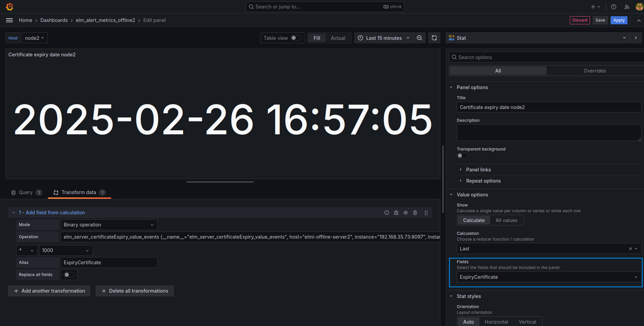644x326 pixels.
Task: Expand the Panel links section
Action: pos(478,170)
